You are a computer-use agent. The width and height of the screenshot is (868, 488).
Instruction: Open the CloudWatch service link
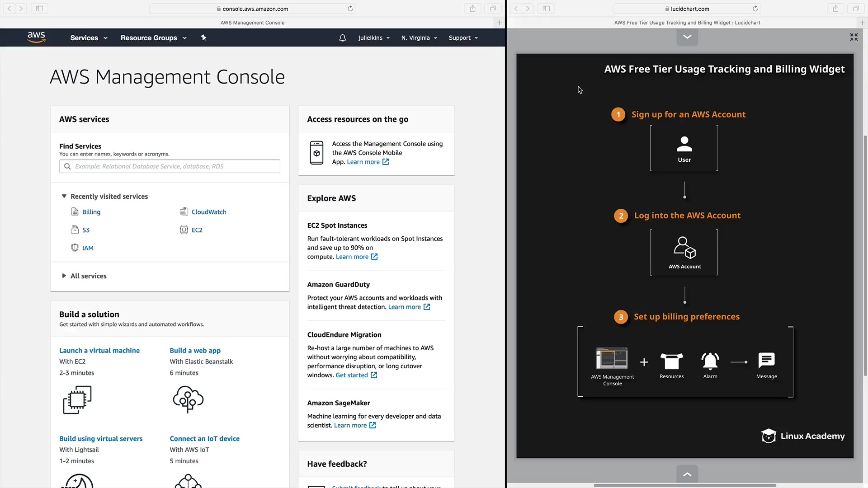(208, 212)
